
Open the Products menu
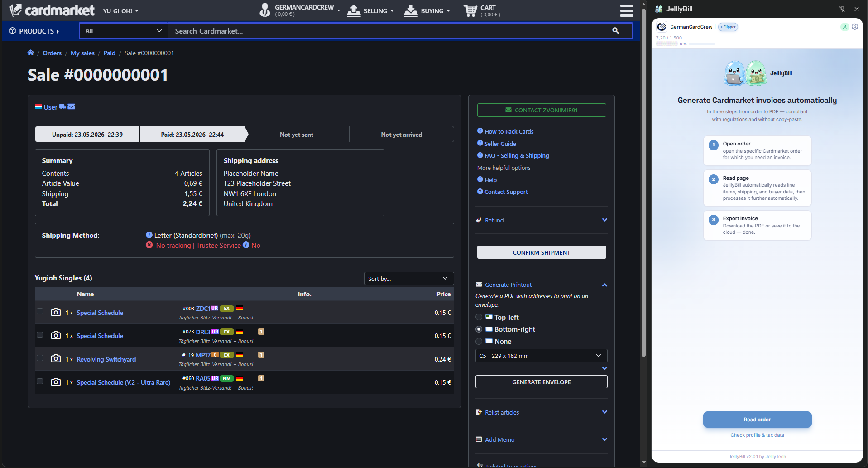tap(34, 31)
